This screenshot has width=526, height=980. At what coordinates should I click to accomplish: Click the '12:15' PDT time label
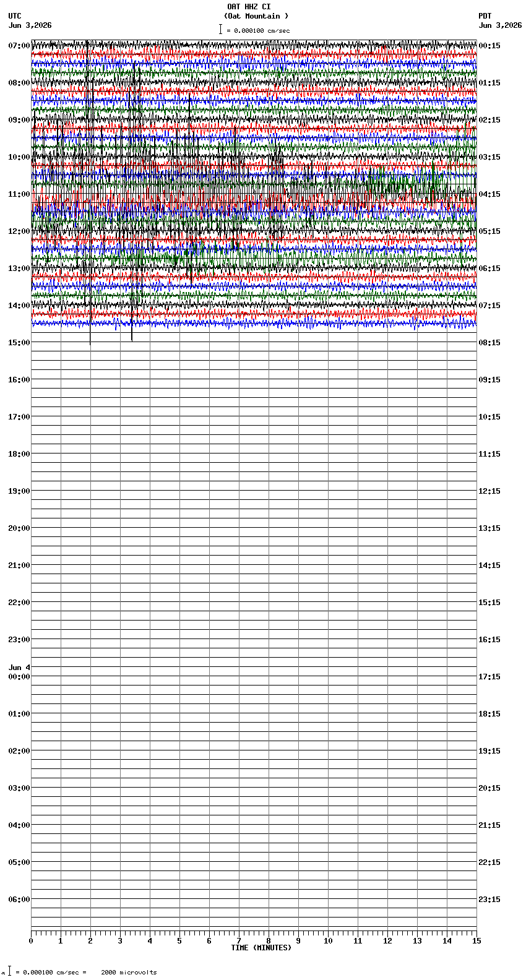[x=489, y=491]
